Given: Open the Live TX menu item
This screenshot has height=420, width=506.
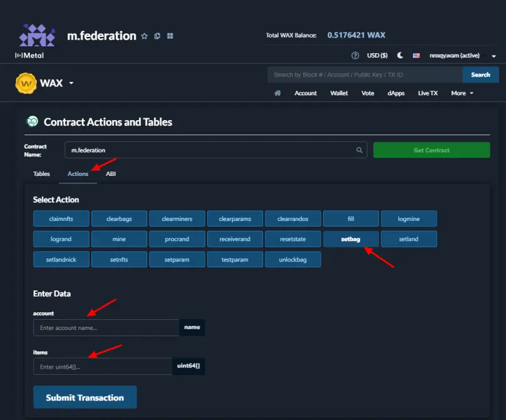Looking at the screenshot, I should [x=428, y=93].
